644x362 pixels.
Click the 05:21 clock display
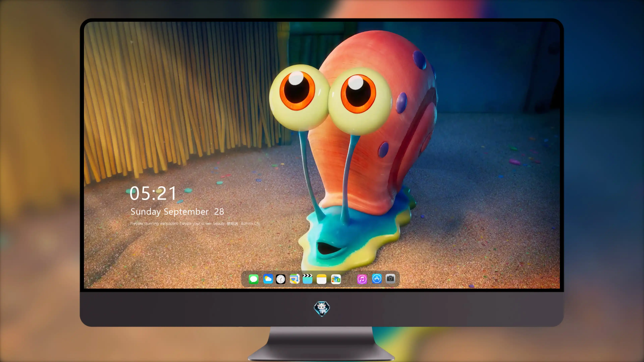click(x=153, y=193)
